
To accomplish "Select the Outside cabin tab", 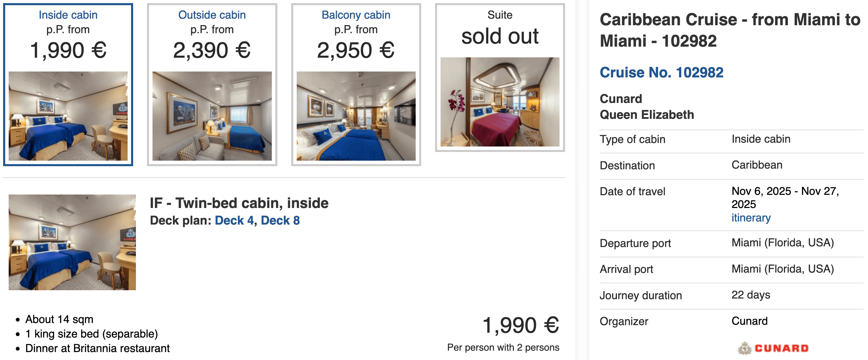I will 212,15.
